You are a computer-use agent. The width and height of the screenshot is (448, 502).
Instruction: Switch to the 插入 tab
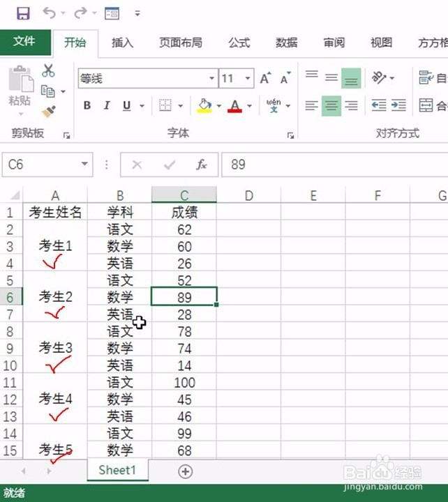click(x=122, y=43)
